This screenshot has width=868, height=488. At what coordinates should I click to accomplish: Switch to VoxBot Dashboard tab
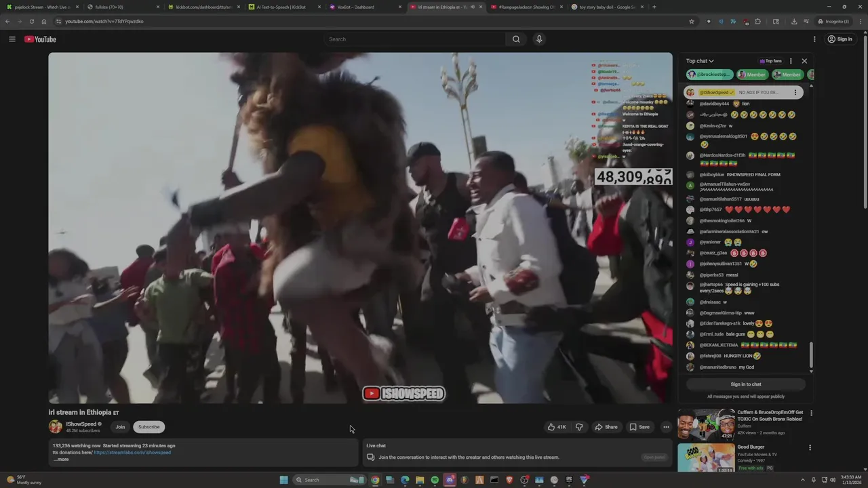pyautogui.click(x=364, y=7)
